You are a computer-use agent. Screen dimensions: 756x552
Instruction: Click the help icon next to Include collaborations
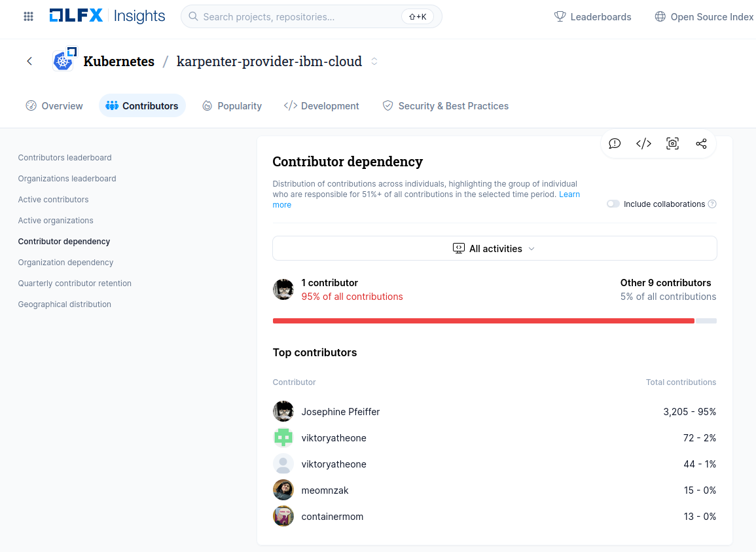(x=712, y=204)
